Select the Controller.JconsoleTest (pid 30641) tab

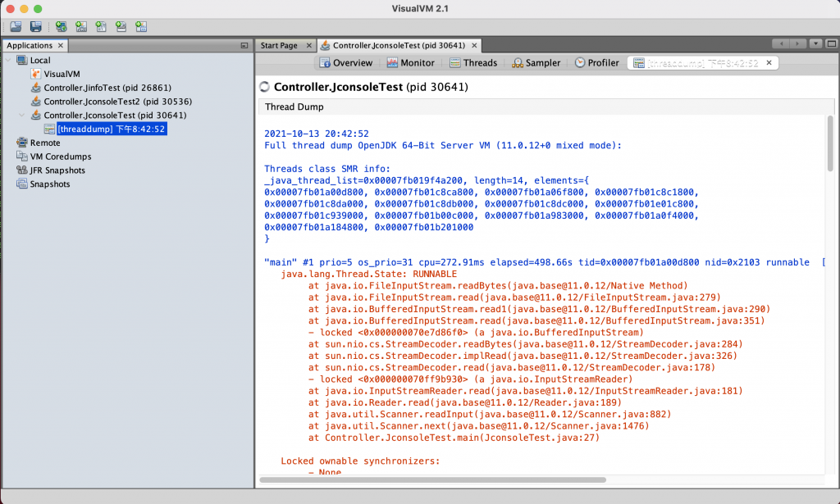point(399,45)
